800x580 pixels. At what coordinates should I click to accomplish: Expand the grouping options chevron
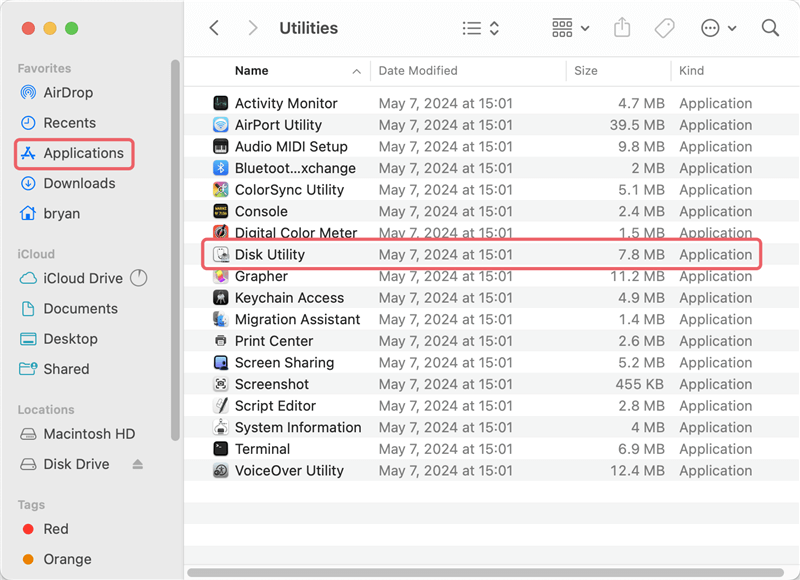[x=583, y=28]
